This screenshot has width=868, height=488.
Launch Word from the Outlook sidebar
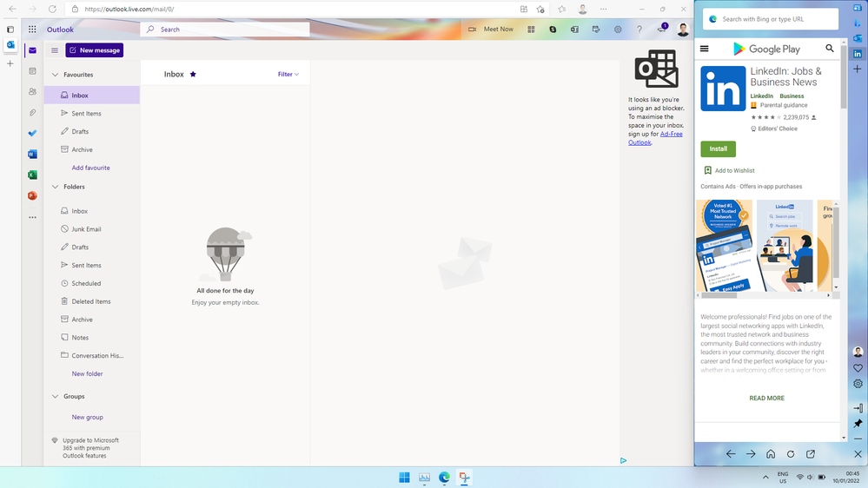(x=33, y=155)
